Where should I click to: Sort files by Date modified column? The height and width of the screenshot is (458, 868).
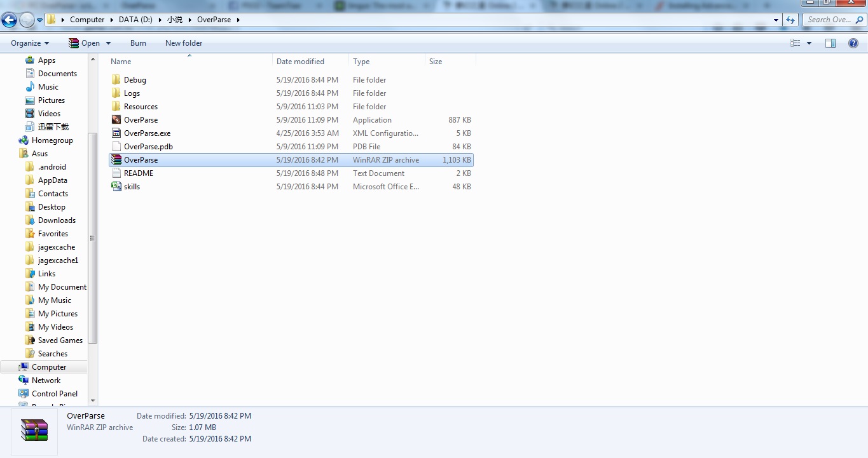[300, 62]
